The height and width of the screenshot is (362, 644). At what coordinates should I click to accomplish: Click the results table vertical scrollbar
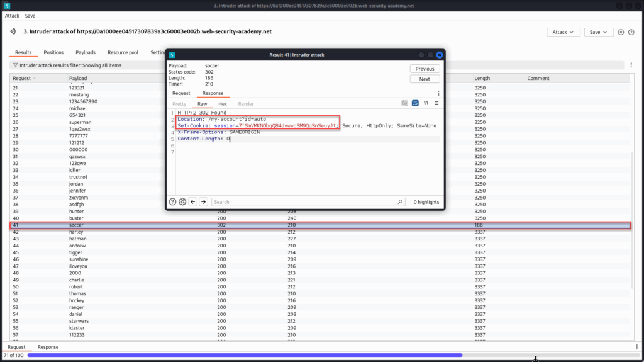633,220
